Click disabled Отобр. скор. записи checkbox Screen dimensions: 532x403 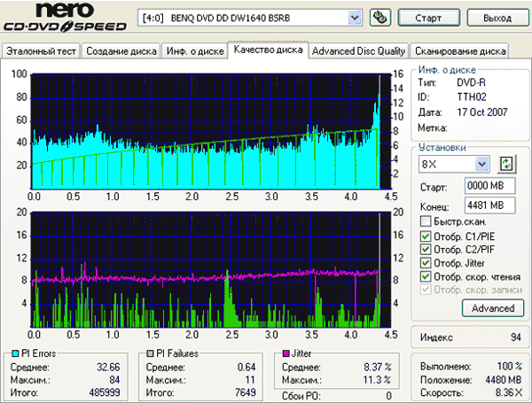(425, 290)
